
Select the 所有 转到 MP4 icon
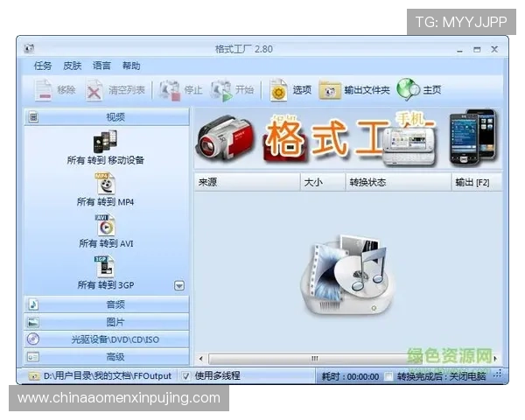[x=105, y=183]
